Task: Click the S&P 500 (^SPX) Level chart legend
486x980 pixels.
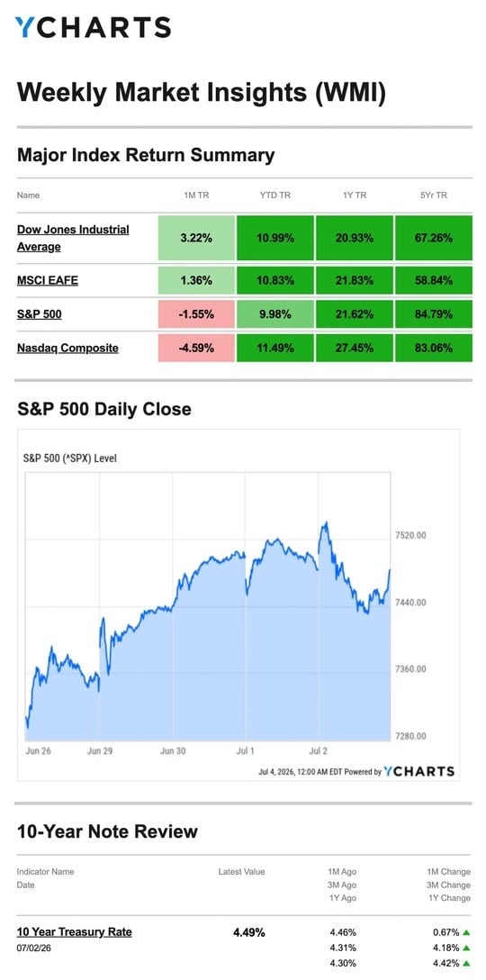Action: 70,458
